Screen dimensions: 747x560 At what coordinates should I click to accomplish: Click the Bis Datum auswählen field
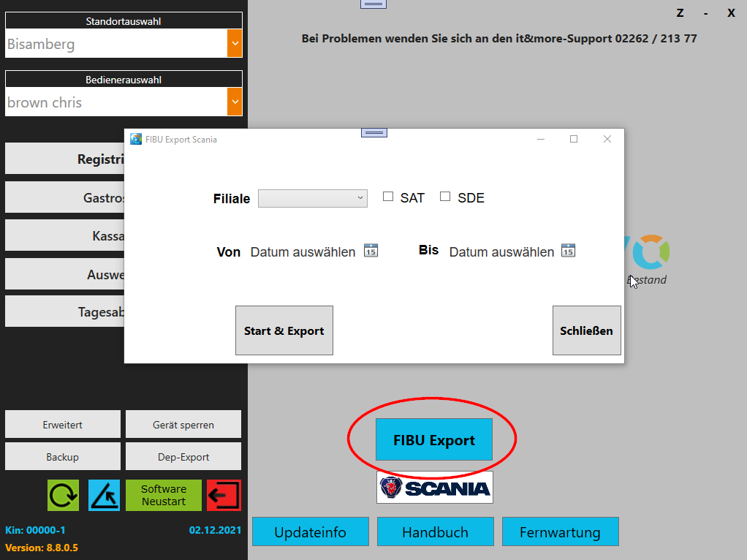[x=501, y=251]
